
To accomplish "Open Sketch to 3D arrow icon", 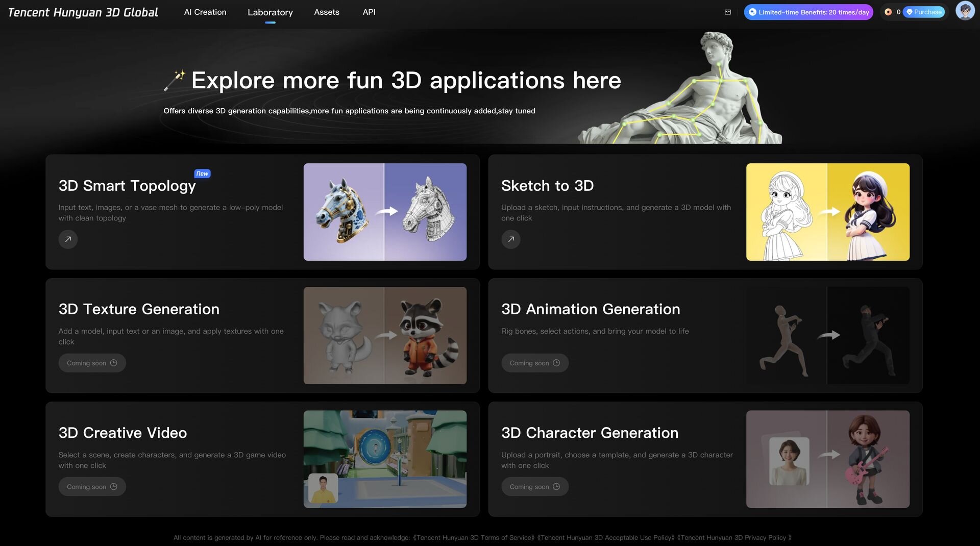I will pos(510,239).
